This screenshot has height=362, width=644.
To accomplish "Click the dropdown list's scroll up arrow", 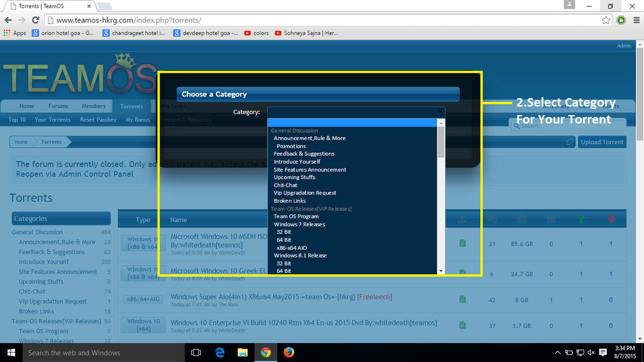I will pos(441,122).
